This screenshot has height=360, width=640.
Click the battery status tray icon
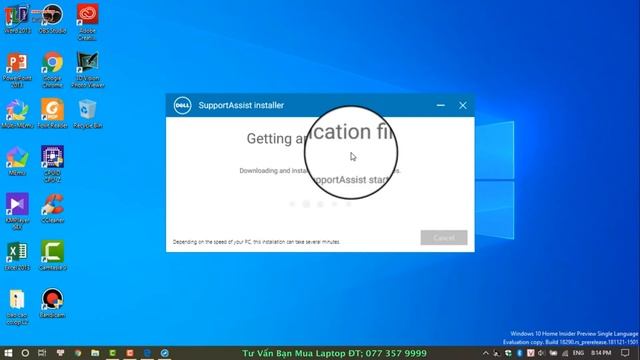coord(553,353)
